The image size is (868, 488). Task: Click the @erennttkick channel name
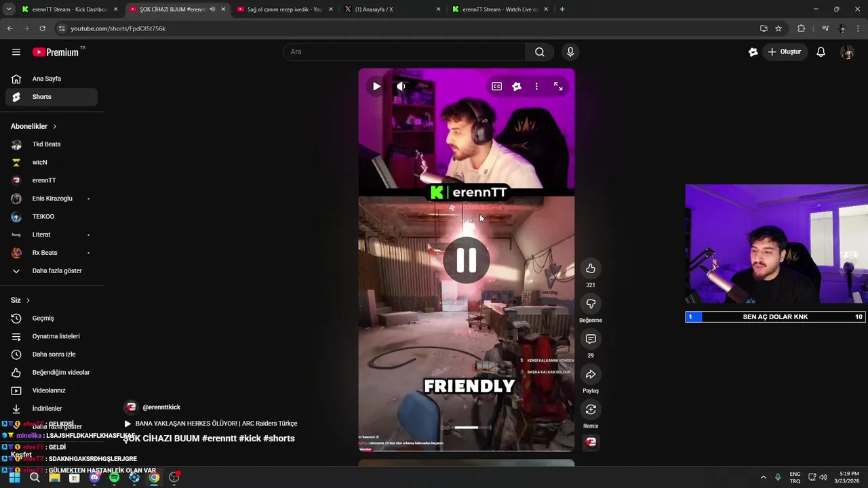(x=161, y=407)
